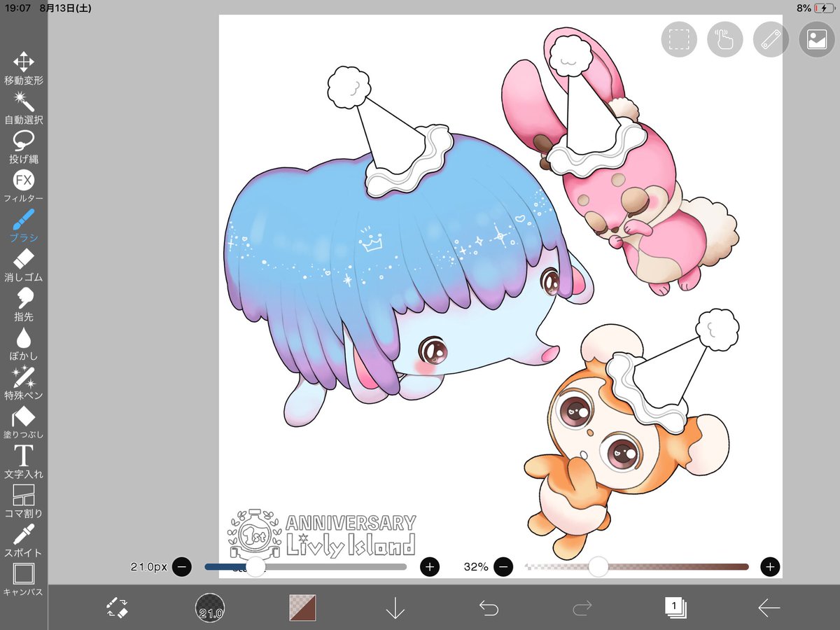Viewport: 840px width, 630px height.
Task: Choose the 特殊ペン special pen tool
Action: pyautogui.click(x=24, y=383)
